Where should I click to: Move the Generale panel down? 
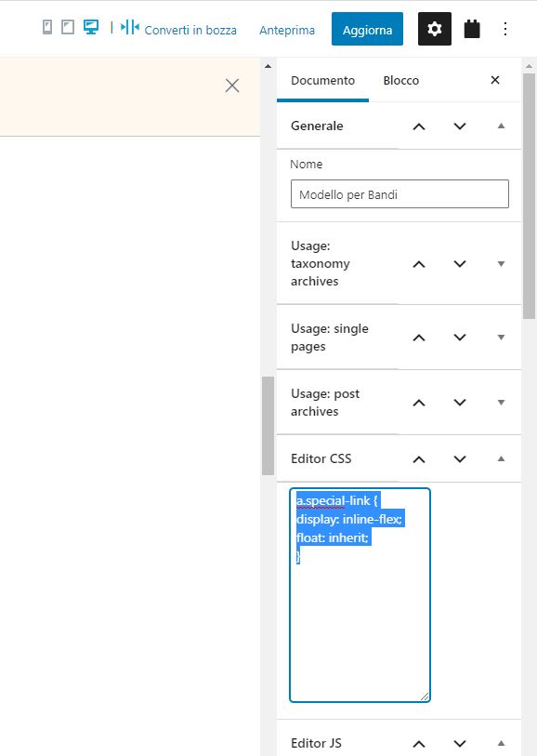pyautogui.click(x=460, y=126)
